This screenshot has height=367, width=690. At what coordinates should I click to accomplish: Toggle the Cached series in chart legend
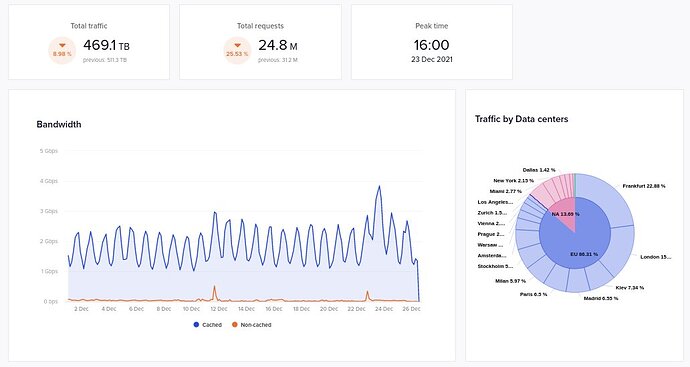pos(208,325)
